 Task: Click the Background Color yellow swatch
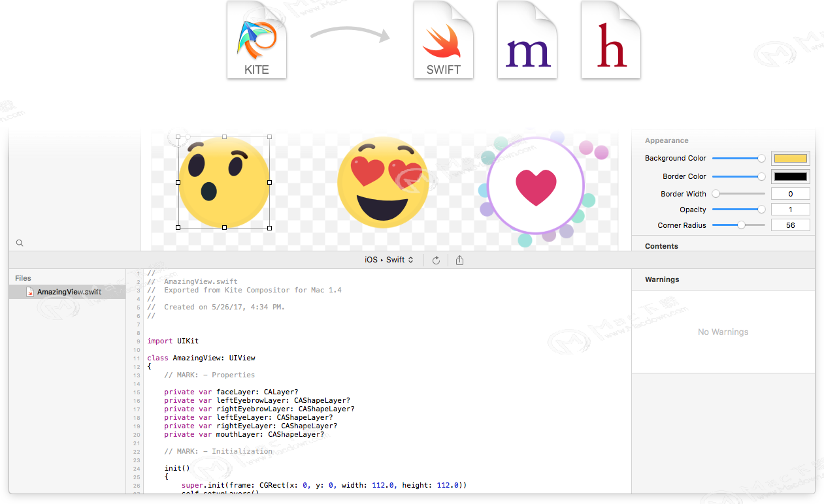tap(791, 158)
